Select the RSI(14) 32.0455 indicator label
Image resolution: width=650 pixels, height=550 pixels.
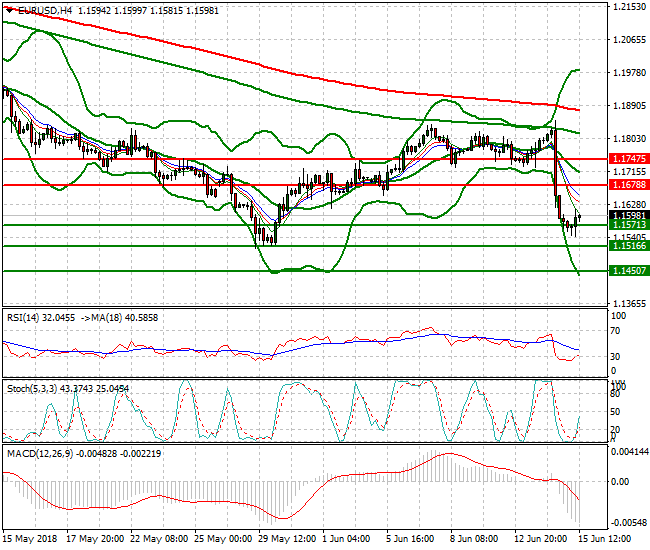41,317
